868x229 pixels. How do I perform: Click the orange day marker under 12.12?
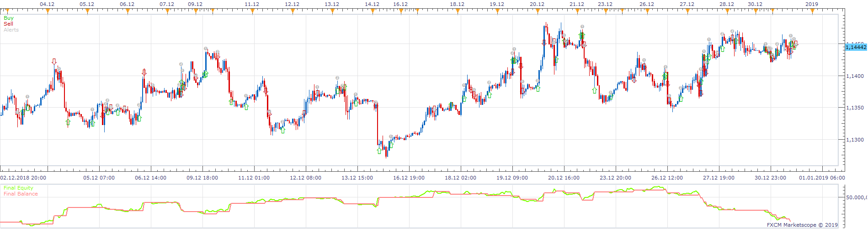293,11
